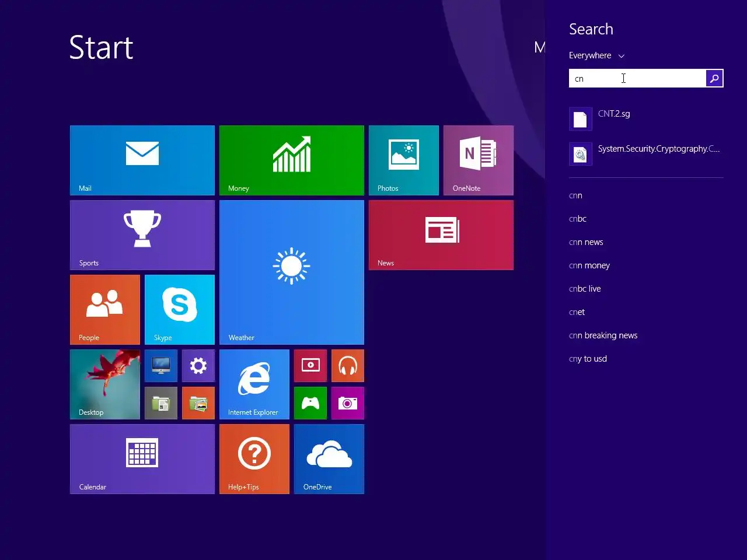Image resolution: width=747 pixels, height=560 pixels.
Task: Launch the Internet Explorer tile
Action: point(254,384)
